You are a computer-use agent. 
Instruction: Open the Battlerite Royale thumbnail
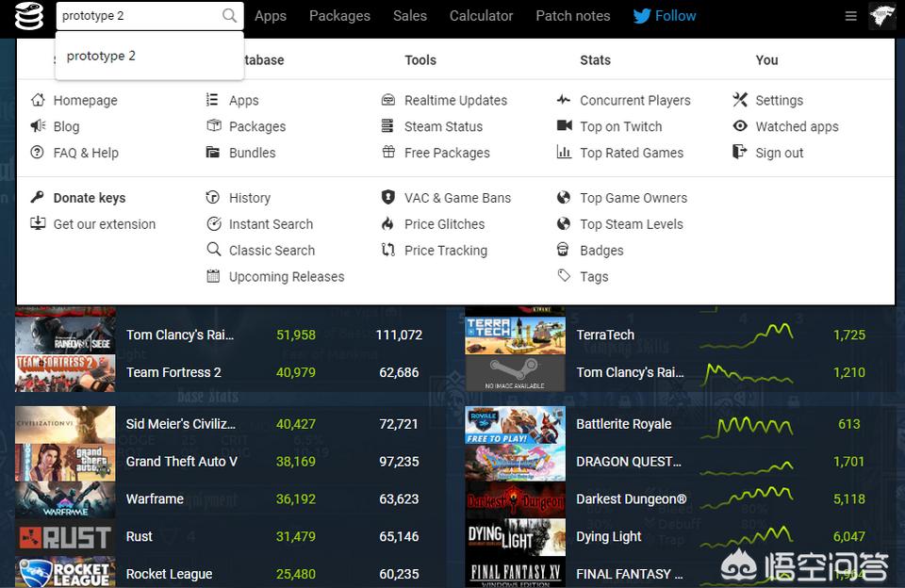tap(516, 425)
